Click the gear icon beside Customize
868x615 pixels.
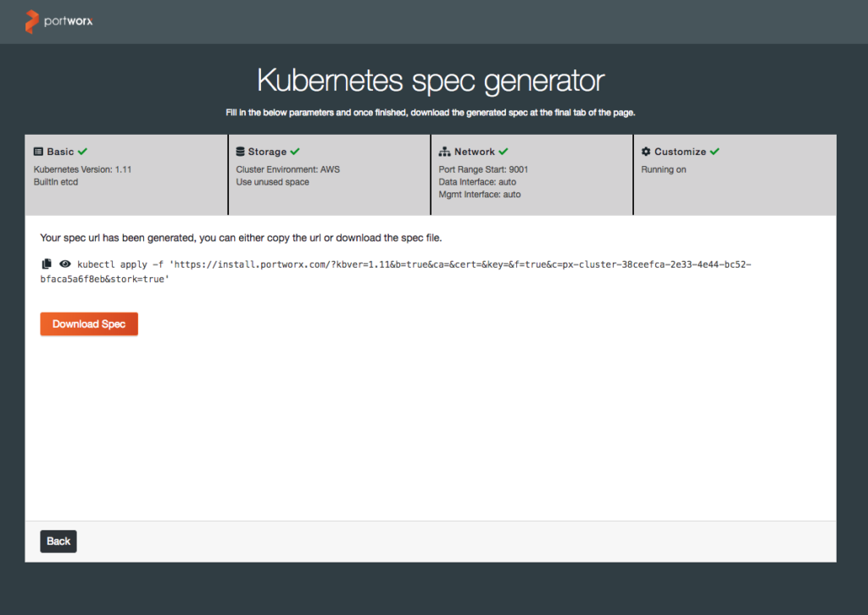[646, 152]
